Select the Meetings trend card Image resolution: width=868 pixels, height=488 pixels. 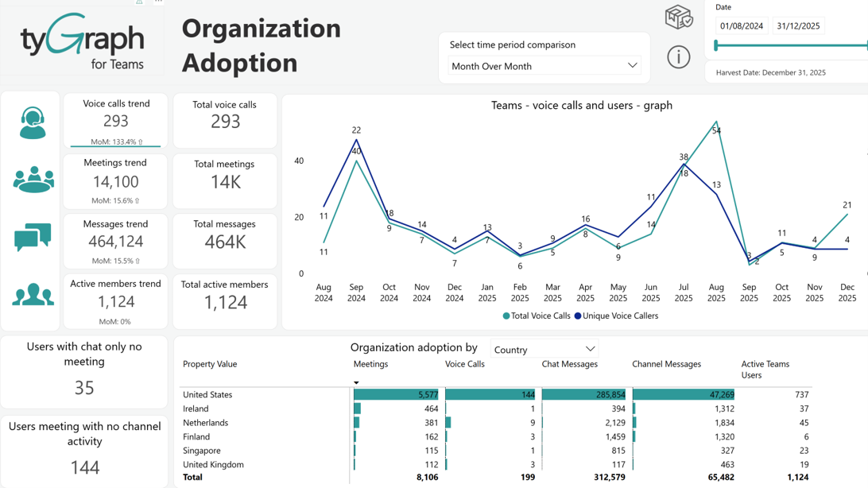pyautogui.click(x=116, y=181)
